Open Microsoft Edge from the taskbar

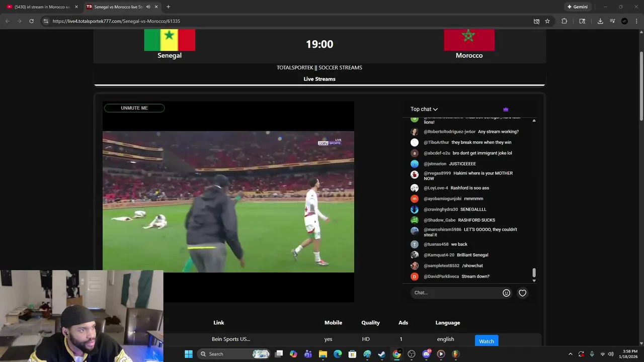[338, 354]
